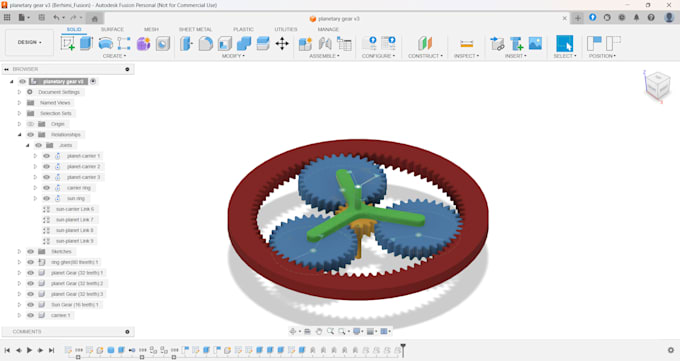Select the Capture Position icon
Image resolution: width=680 pixels, height=361 pixels.
pos(594,43)
